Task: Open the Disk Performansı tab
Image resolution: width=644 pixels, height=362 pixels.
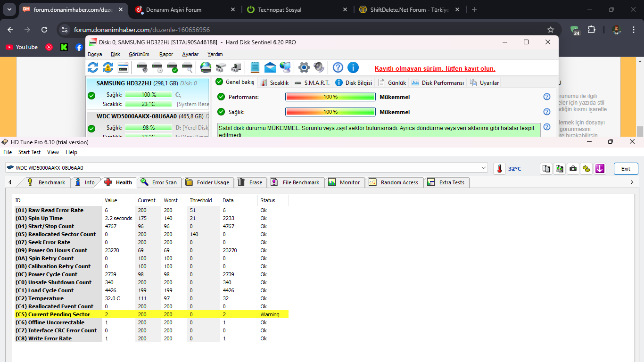Action: tap(438, 82)
